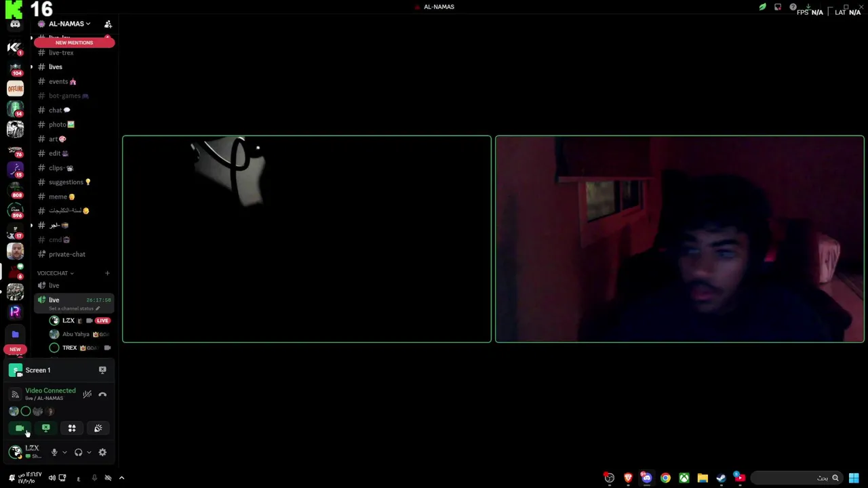Open Discord direct messages home
Image resolution: width=868 pixels, height=488 pixels.
click(x=15, y=24)
